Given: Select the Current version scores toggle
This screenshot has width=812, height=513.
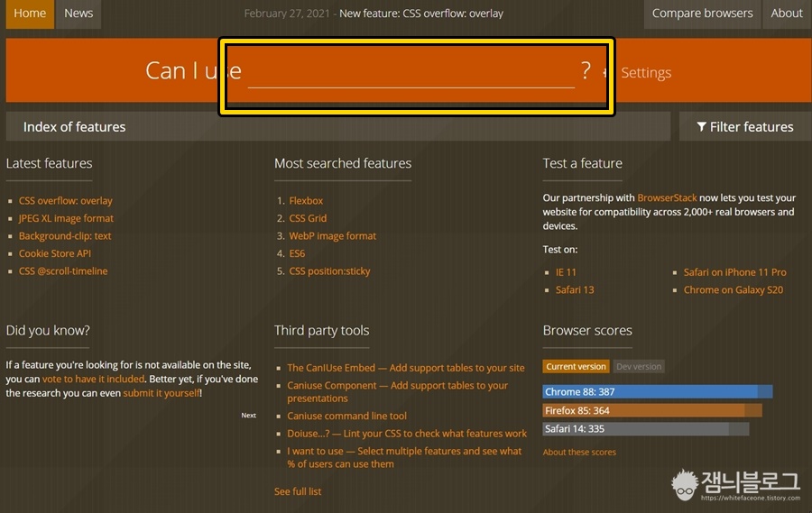Looking at the screenshot, I should click(576, 366).
